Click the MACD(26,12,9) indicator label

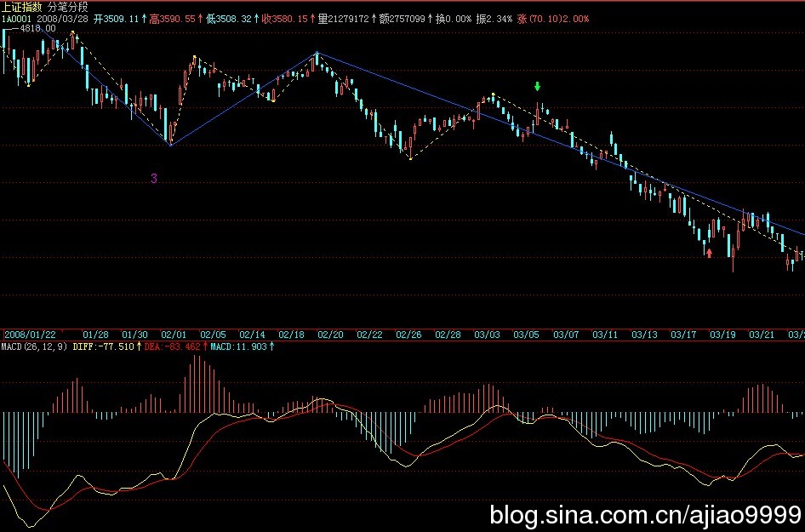[34, 347]
